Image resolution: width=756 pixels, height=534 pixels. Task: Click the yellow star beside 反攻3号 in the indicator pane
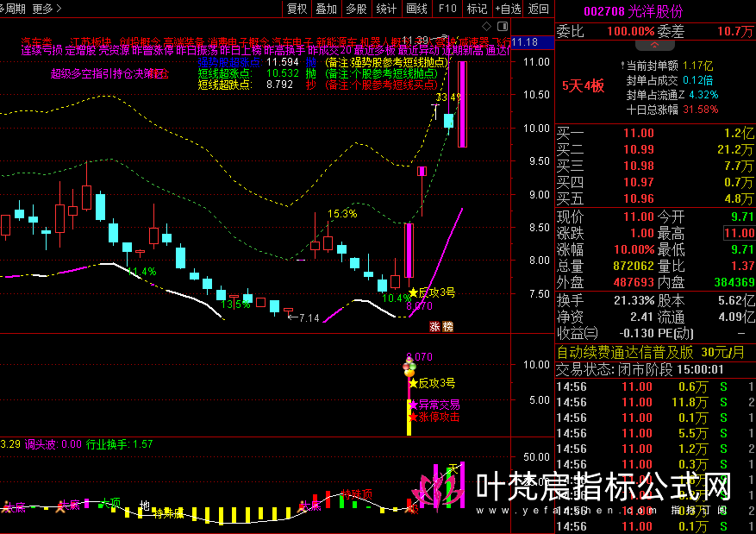coord(413,384)
